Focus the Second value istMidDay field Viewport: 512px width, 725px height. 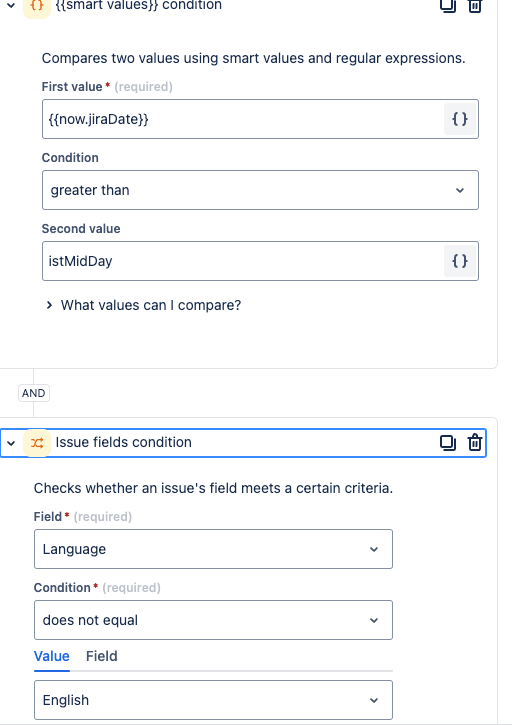point(243,261)
